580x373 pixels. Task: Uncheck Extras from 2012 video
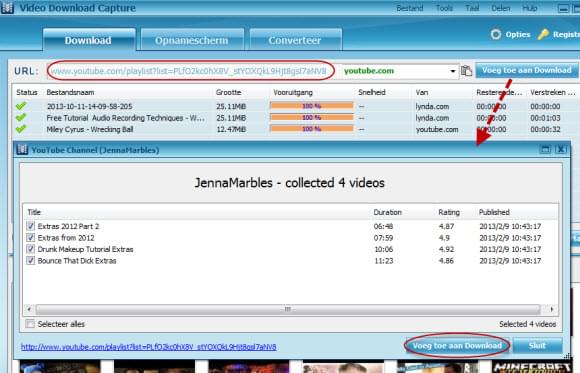point(30,238)
